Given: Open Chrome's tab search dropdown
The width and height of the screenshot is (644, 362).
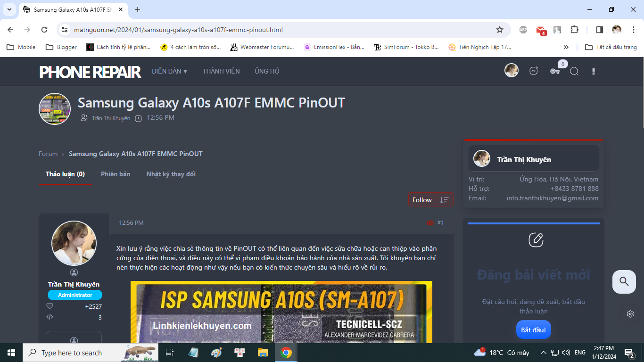Looking at the screenshot, I should [x=9, y=9].
